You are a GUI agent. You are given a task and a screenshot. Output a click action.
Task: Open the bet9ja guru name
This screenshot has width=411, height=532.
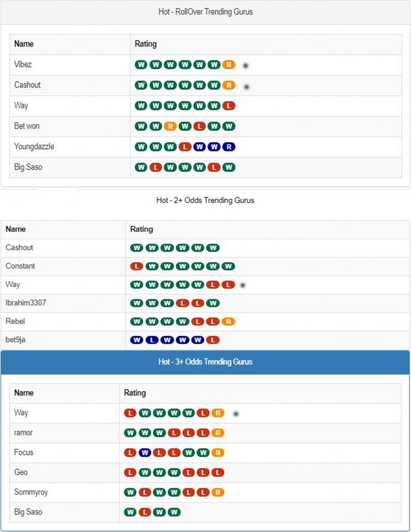tap(15, 340)
